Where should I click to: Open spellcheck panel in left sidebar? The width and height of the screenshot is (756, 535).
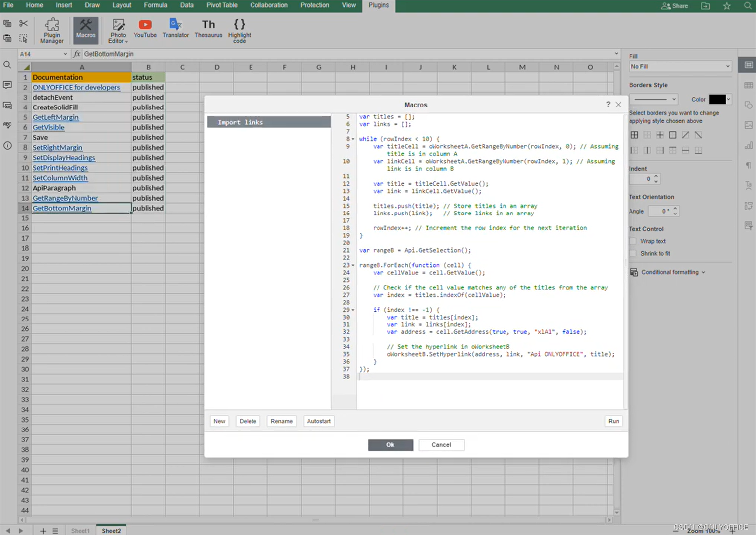[x=7, y=125]
